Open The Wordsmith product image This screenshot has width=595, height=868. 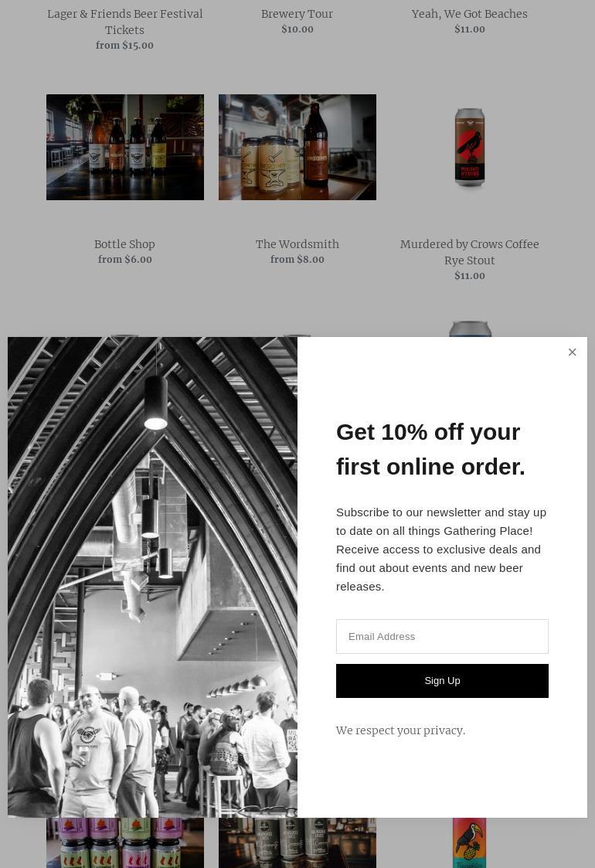pyautogui.click(x=297, y=148)
